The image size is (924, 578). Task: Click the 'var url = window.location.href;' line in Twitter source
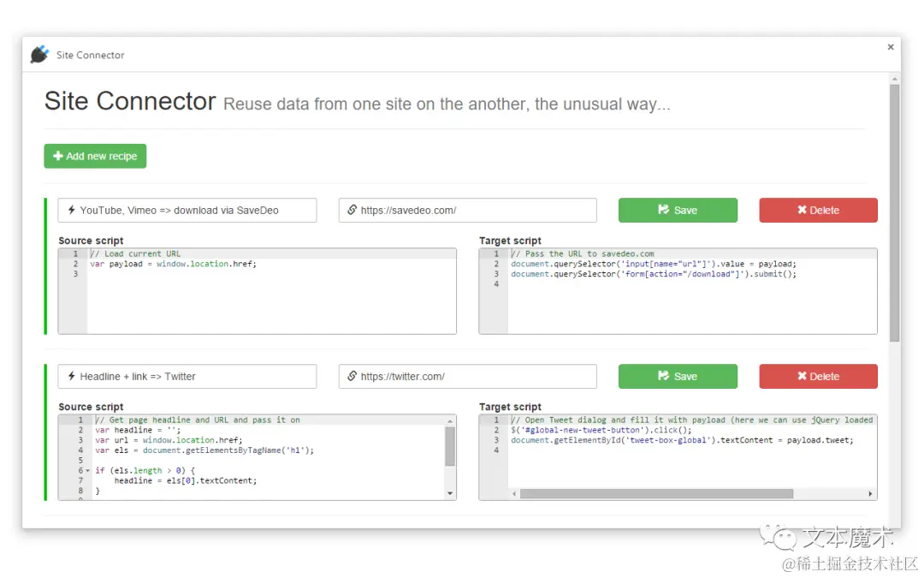pos(169,440)
